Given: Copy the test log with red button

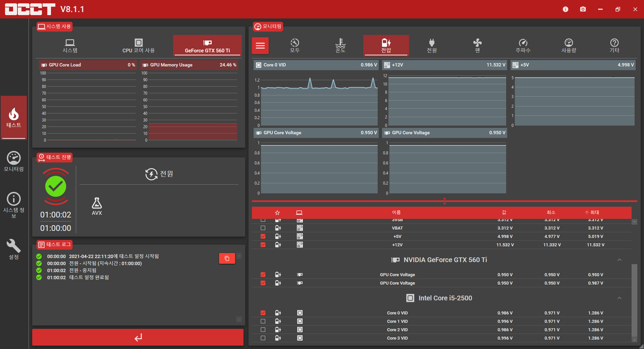Looking at the screenshot, I should coord(227,258).
